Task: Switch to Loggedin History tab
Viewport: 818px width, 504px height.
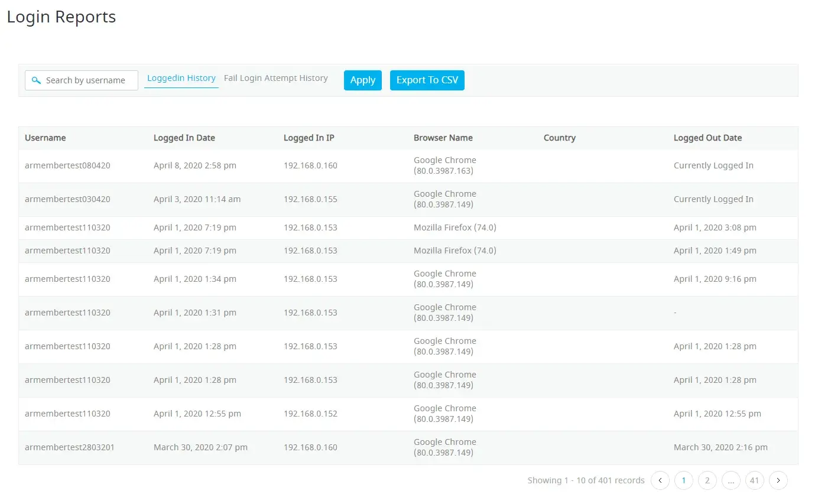Action: [x=181, y=78]
